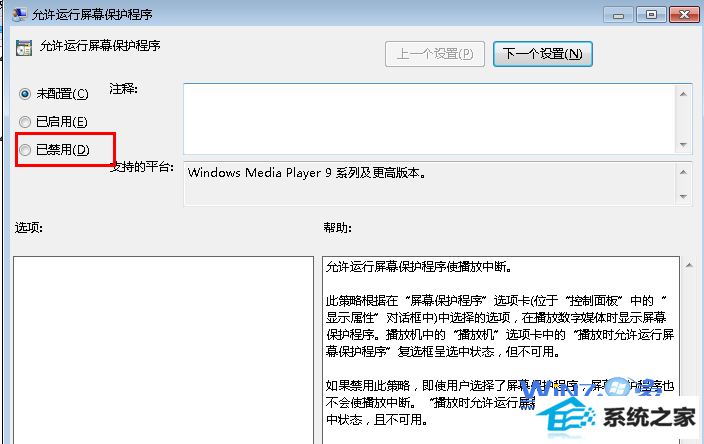The image size is (704, 444).
Task: Click inside the 注释 comment text box
Action: 430,117
